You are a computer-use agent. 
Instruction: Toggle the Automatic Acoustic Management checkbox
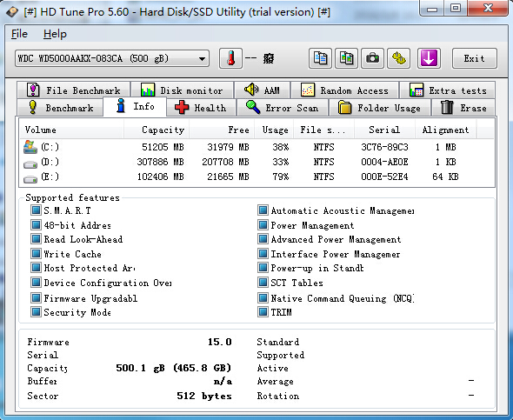263,210
